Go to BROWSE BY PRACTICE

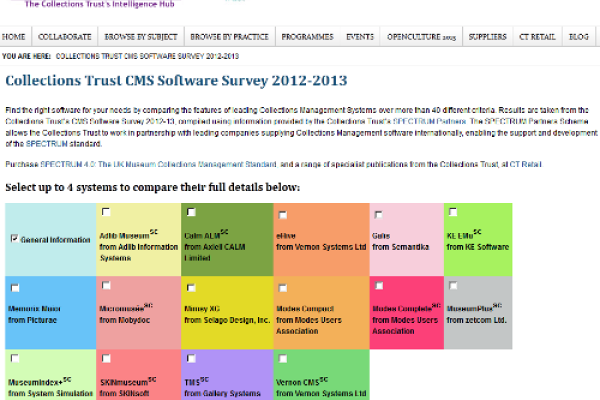230,37
